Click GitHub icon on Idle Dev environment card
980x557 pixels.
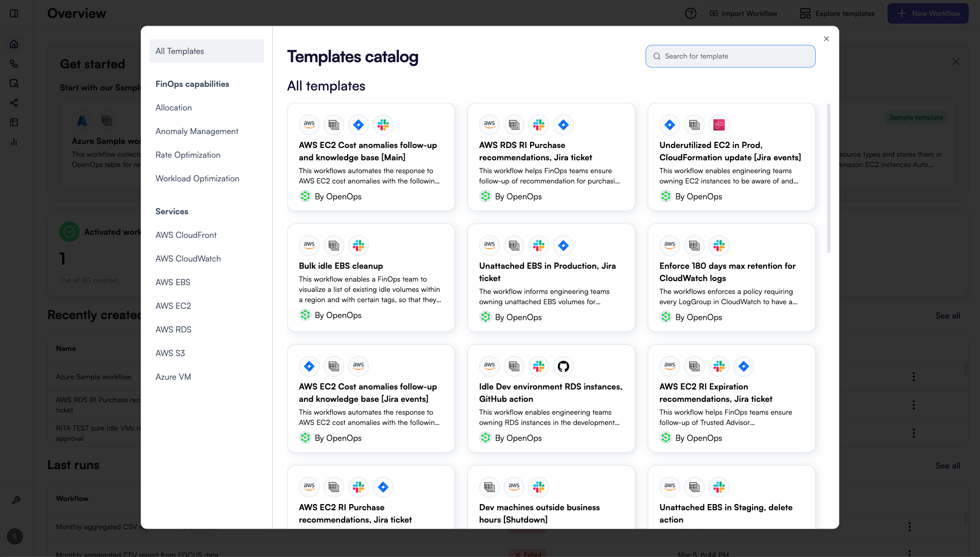(563, 366)
